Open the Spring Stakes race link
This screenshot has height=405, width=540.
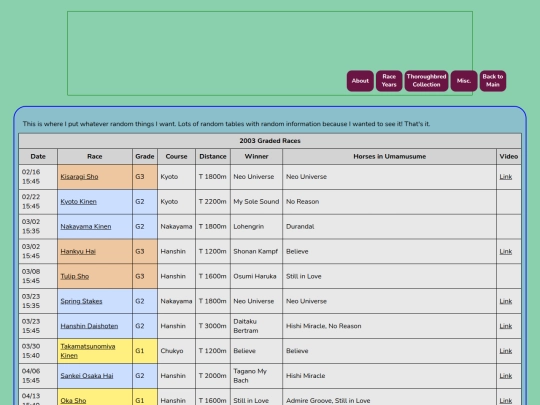click(81, 301)
